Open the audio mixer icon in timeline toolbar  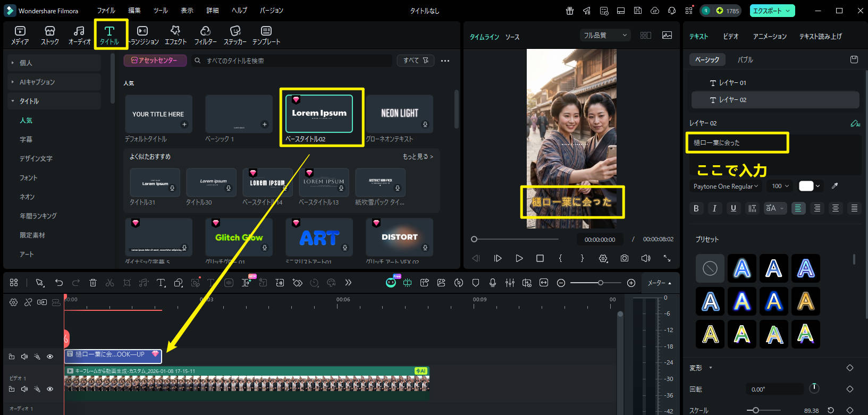[x=510, y=283]
